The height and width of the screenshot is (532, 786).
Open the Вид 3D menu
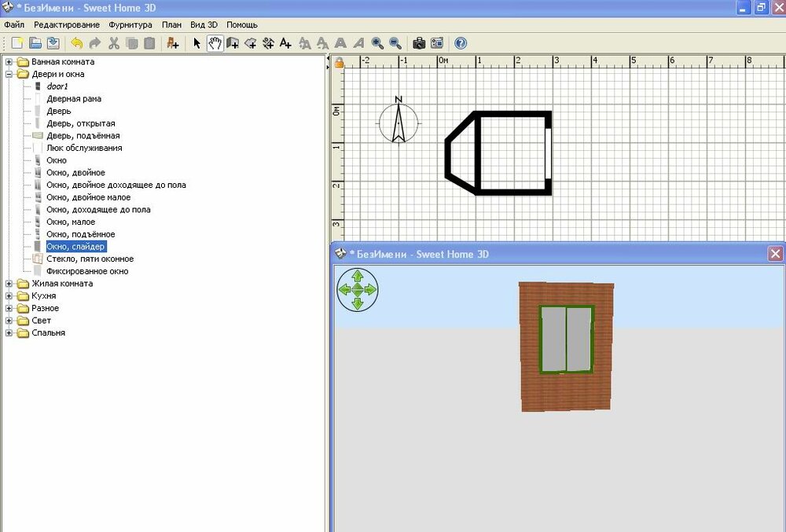point(203,24)
